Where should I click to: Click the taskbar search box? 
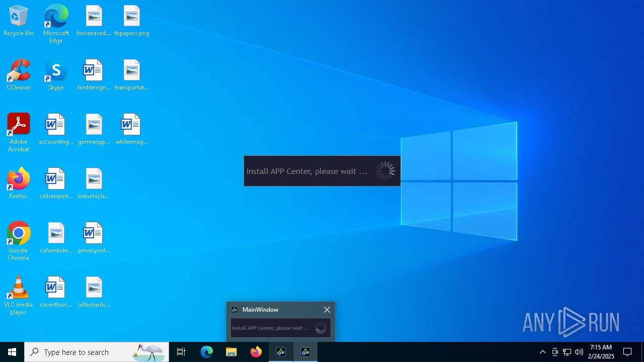pyautogui.click(x=97, y=352)
